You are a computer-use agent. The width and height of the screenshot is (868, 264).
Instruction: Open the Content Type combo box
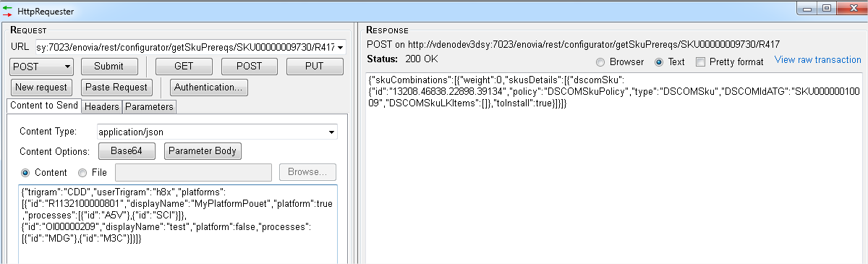pyautogui.click(x=217, y=132)
